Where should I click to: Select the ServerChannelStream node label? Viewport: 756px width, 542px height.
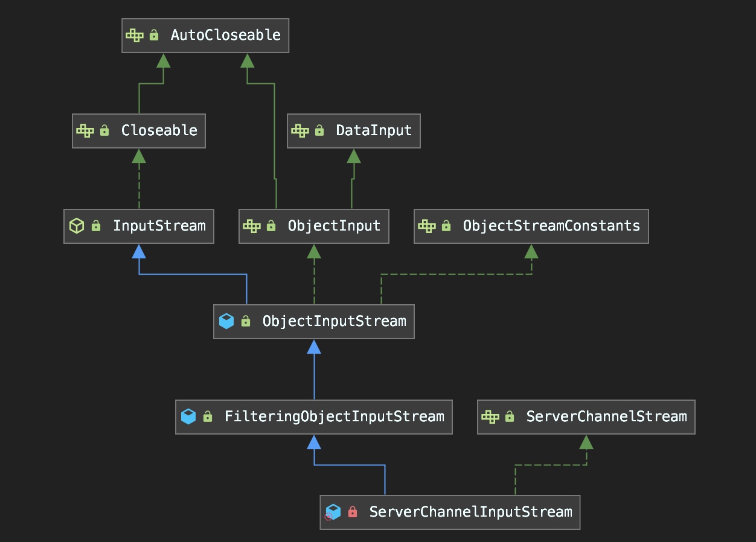click(607, 416)
